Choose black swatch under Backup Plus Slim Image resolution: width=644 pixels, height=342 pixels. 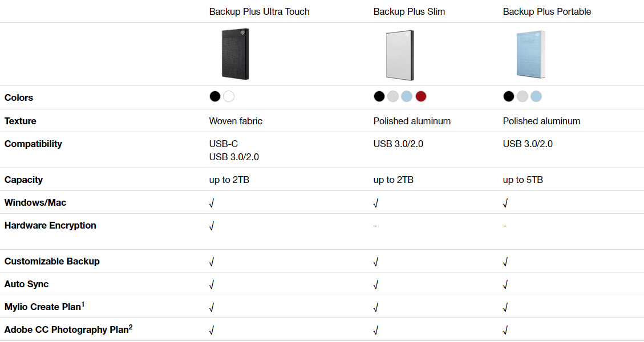point(379,96)
